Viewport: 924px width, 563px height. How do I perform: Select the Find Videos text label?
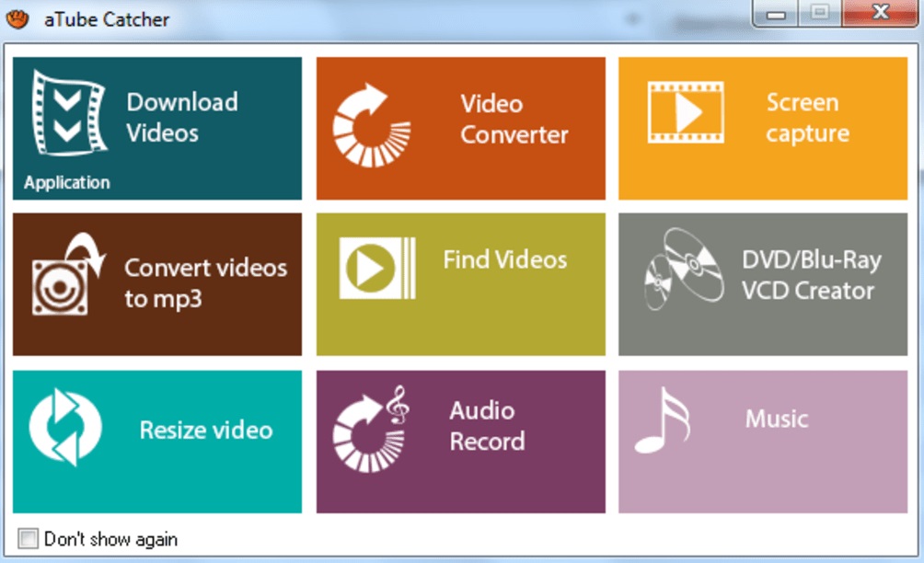(505, 259)
